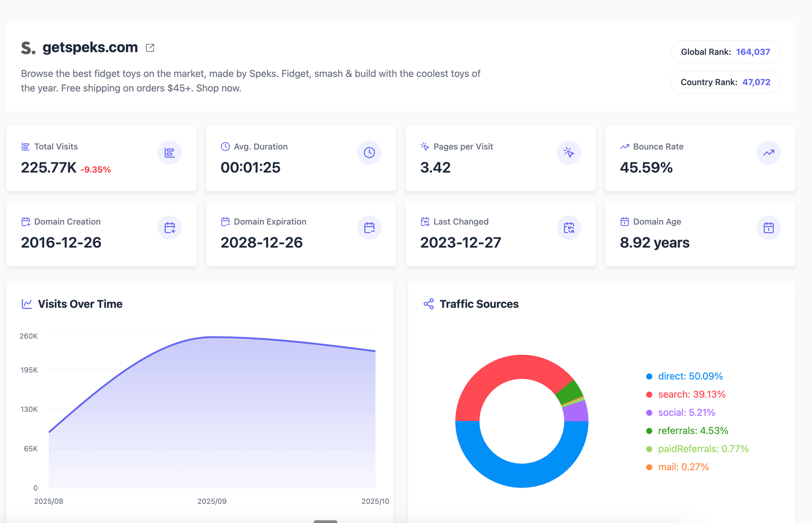Click the Domain Creation calendar-plus icon
Viewport: 812px width, 523px height.
(169, 228)
